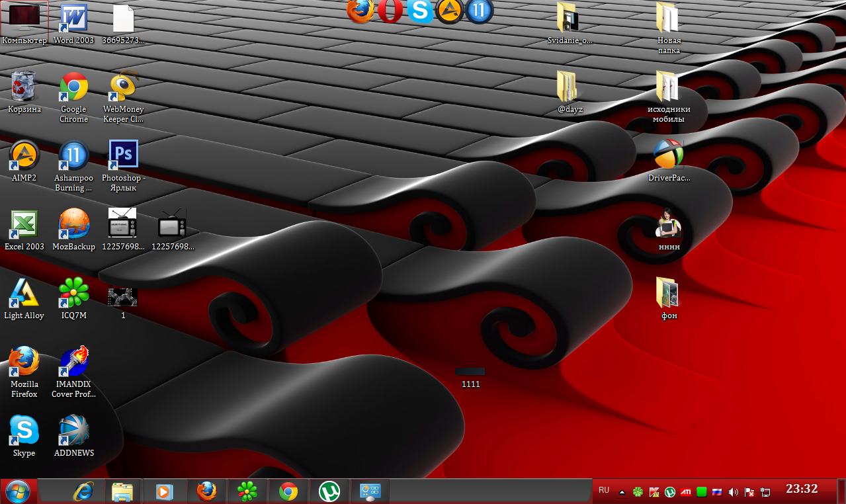
Task: Click the RU language indicator
Action: (x=604, y=491)
